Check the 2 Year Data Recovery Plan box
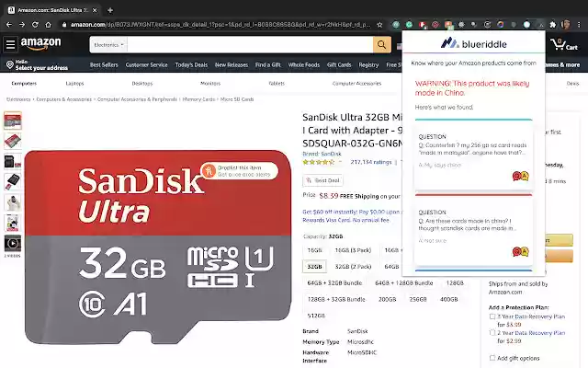 [x=492, y=333]
